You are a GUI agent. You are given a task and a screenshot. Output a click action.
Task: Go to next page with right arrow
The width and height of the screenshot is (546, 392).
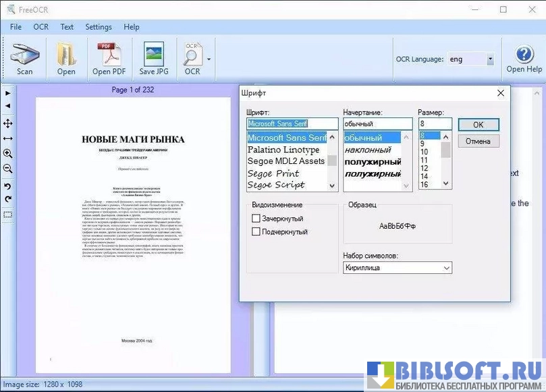click(x=8, y=93)
